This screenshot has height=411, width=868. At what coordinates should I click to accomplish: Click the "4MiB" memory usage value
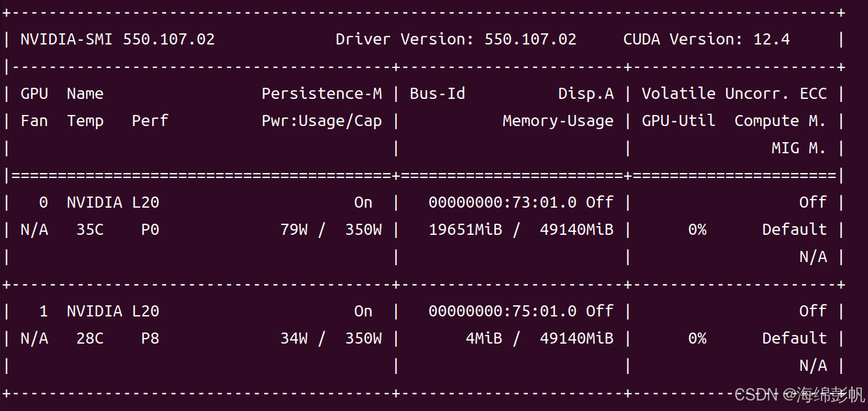(483, 339)
